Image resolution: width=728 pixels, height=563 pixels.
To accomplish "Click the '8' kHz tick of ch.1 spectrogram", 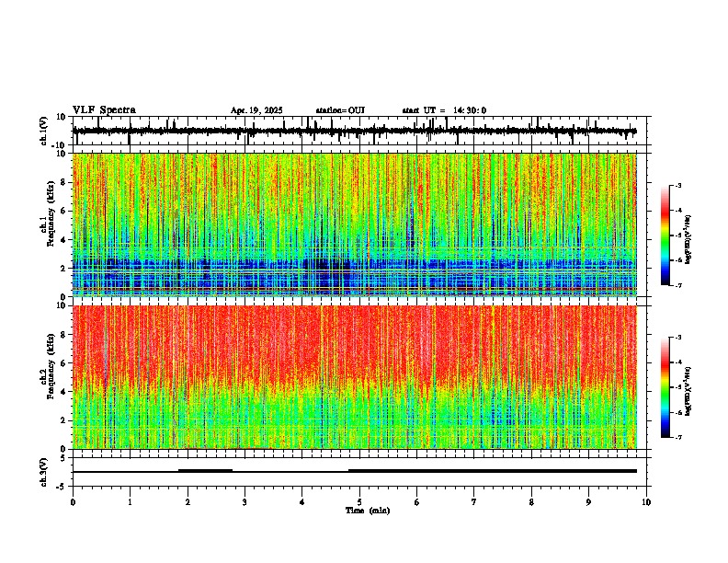I will pos(65,182).
